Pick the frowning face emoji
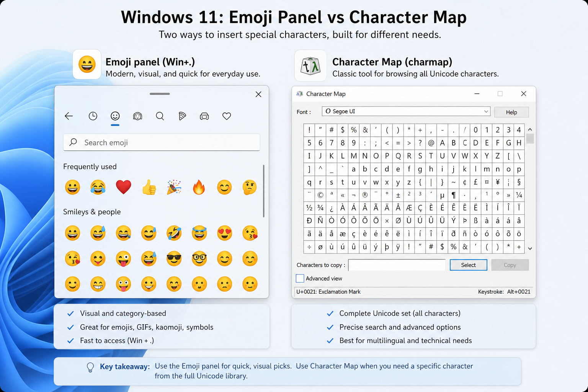Image resolution: width=588 pixels, height=392 pixels. click(x=225, y=284)
